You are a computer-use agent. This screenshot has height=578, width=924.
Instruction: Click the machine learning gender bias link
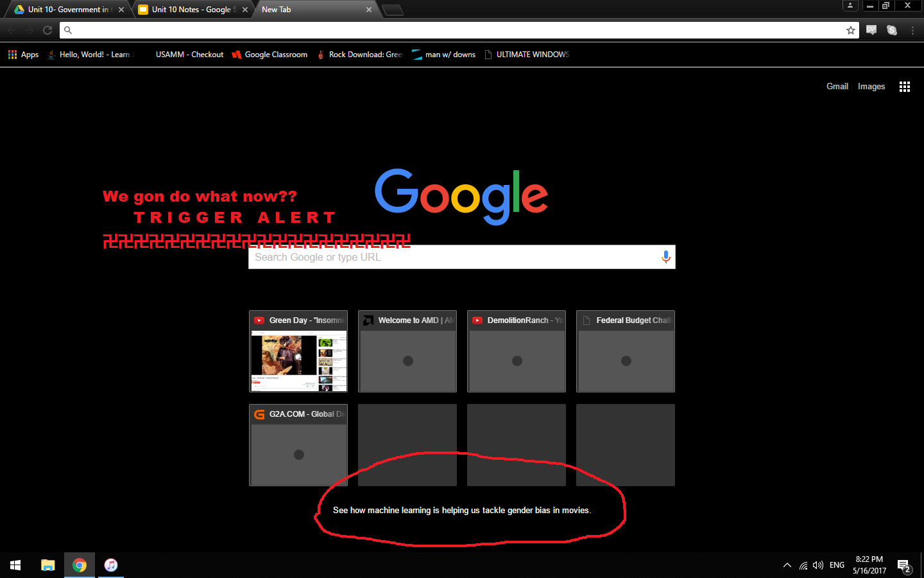[462, 510]
